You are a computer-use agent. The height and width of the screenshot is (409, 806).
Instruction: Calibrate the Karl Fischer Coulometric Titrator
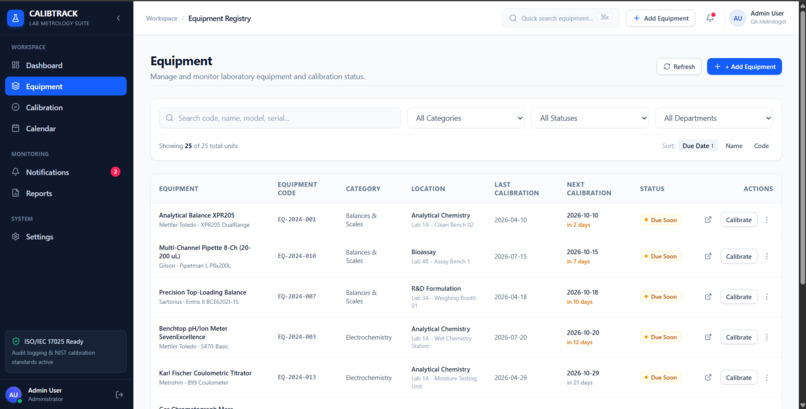739,377
